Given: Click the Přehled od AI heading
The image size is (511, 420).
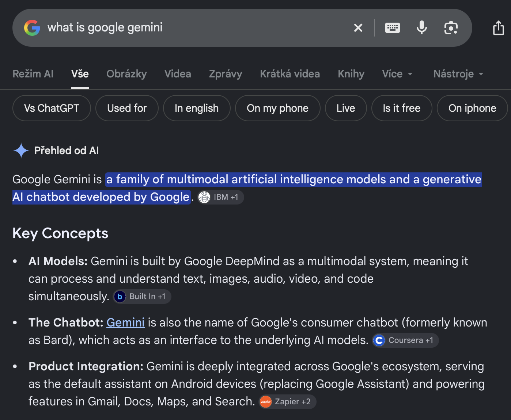Looking at the screenshot, I should point(67,150).
